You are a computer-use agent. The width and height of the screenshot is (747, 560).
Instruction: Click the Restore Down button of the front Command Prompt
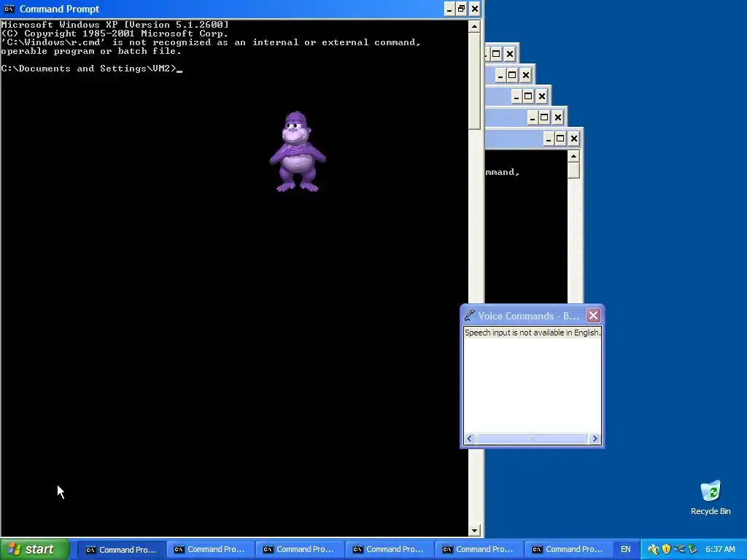point(462,9)
